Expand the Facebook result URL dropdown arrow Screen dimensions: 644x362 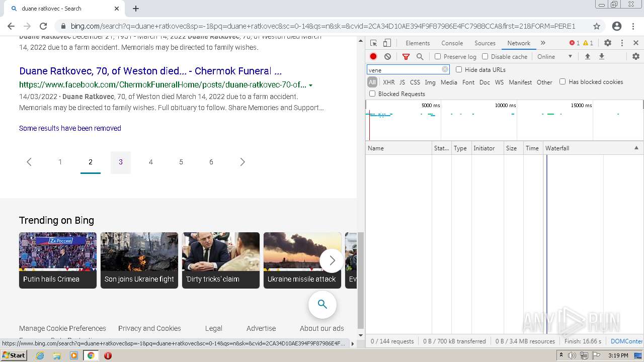[310, 85]
